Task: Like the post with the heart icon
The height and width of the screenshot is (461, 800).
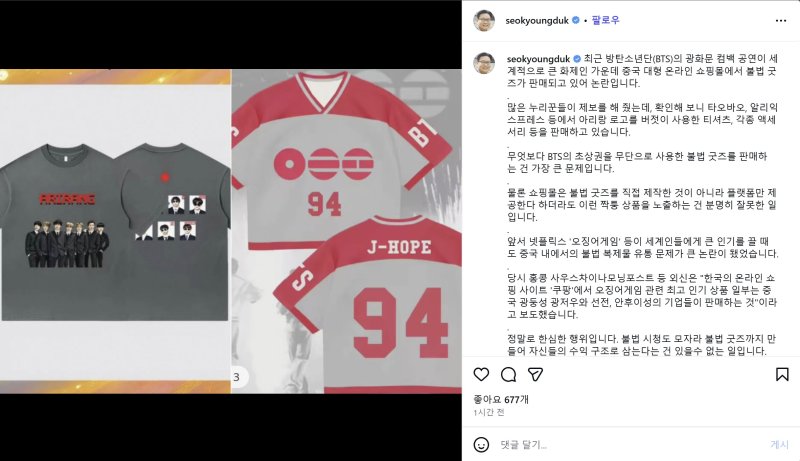Action: pos(481,375)
